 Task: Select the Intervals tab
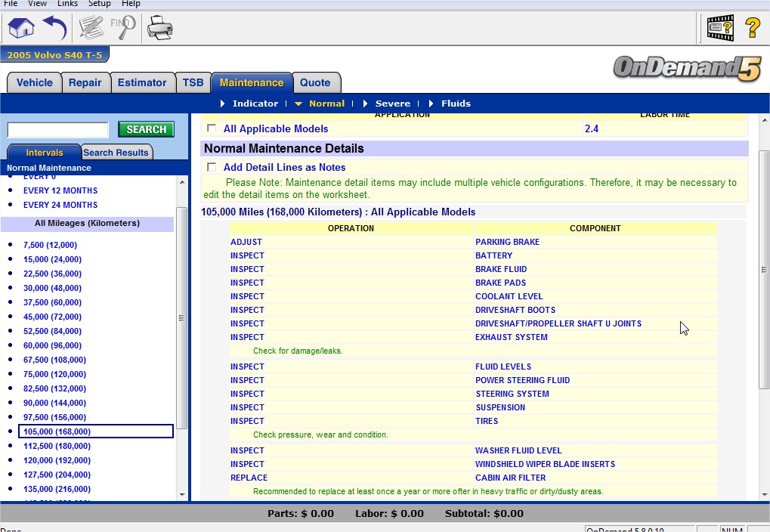(x=44, y=153)
